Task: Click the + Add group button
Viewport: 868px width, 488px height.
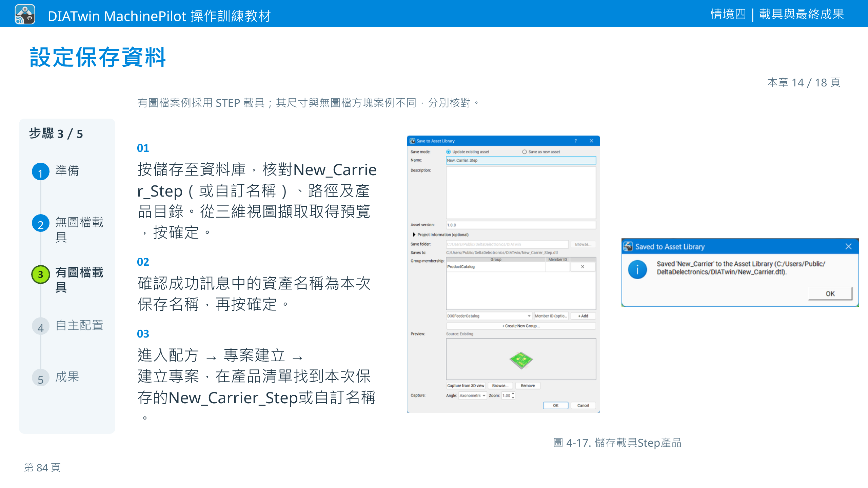Action: click(583, 316)
